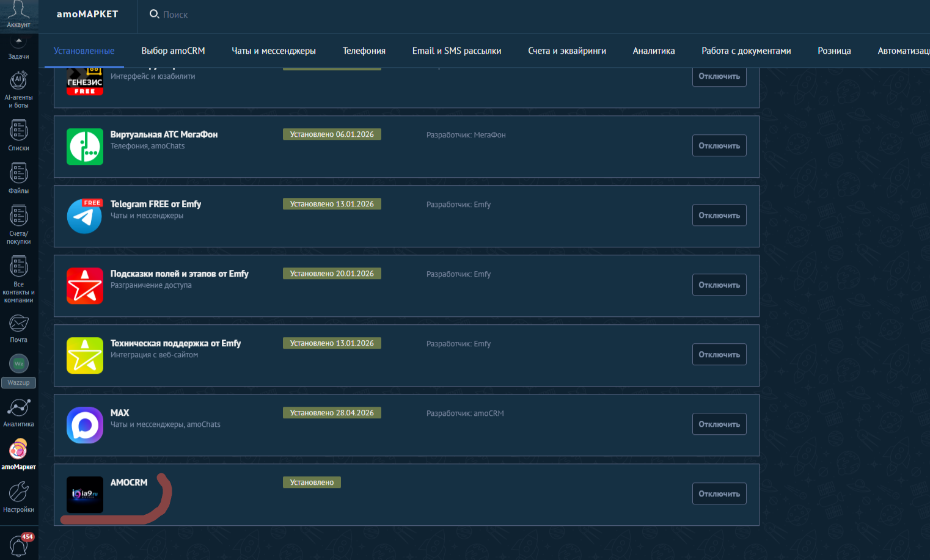Open the Tasks section icon
This screenshot has width=930, height=560.
pos(18,43)
